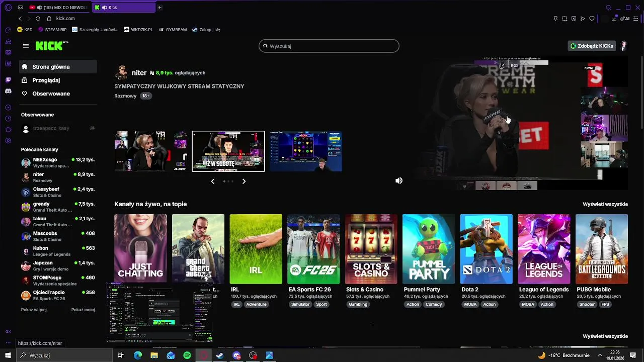Open grendy recommended channel

(58, 207)
